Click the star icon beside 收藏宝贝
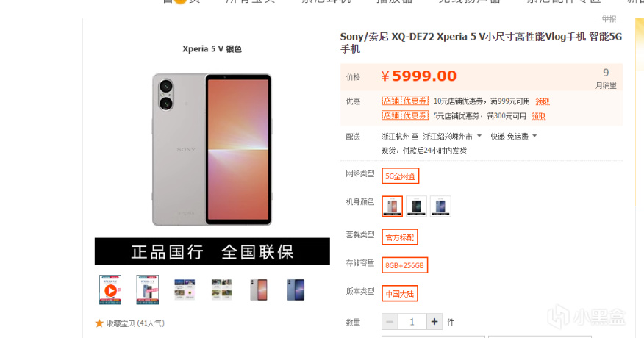 pos(99,323)
